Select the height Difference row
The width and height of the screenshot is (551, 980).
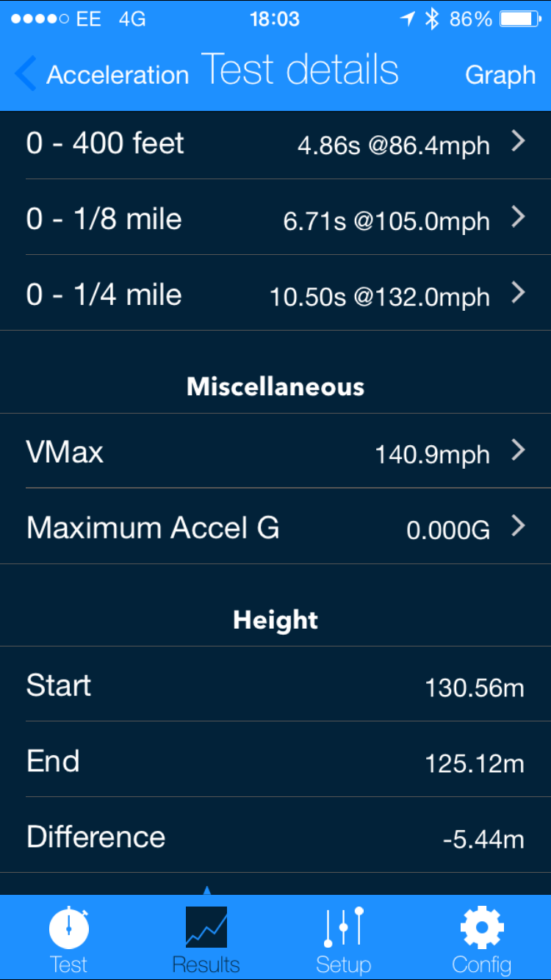275,836
